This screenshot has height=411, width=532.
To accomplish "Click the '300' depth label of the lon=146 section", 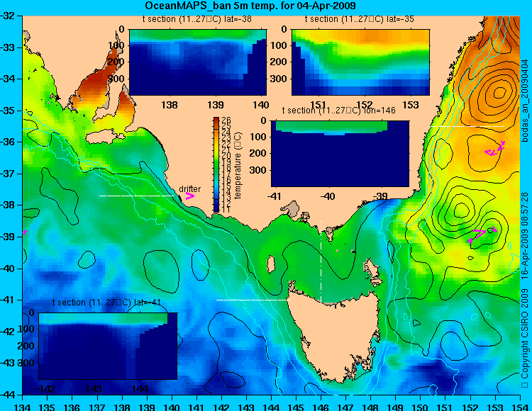I will coord(258,170).
